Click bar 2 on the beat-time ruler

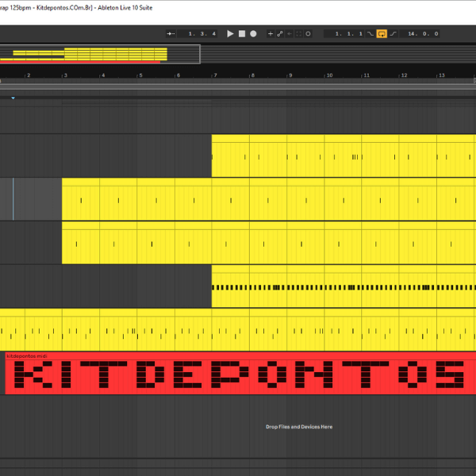(29, 75)
